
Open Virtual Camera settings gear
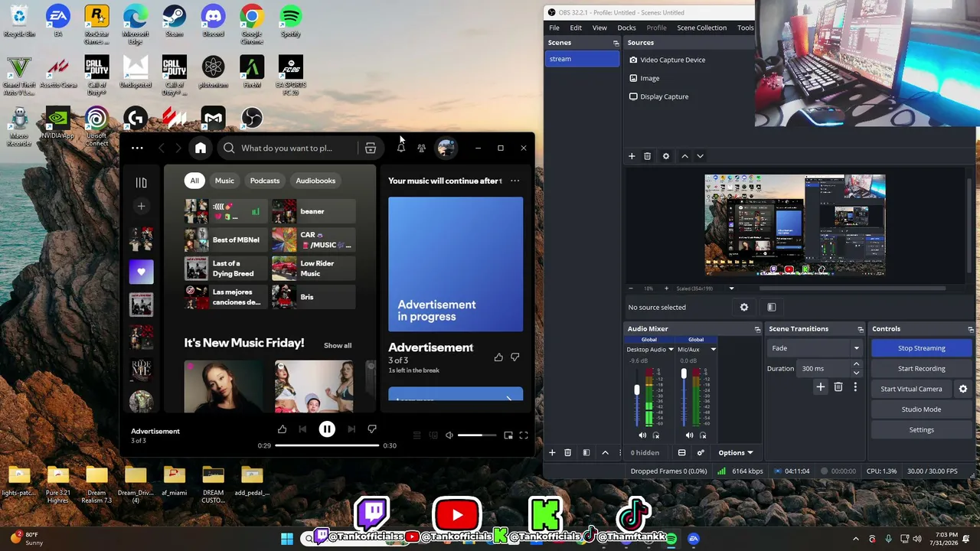[x=963, y=389]
